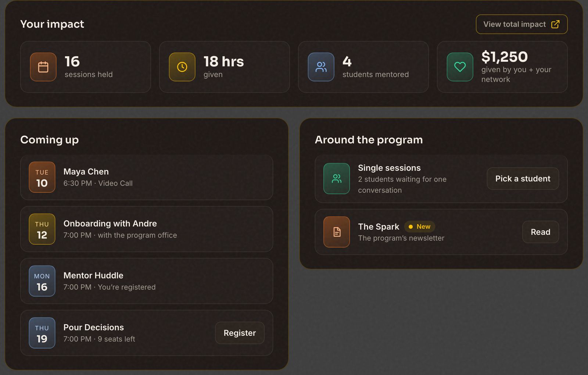Select the Pour Decisions event title

pyautogui.click(x=94, y=328)
